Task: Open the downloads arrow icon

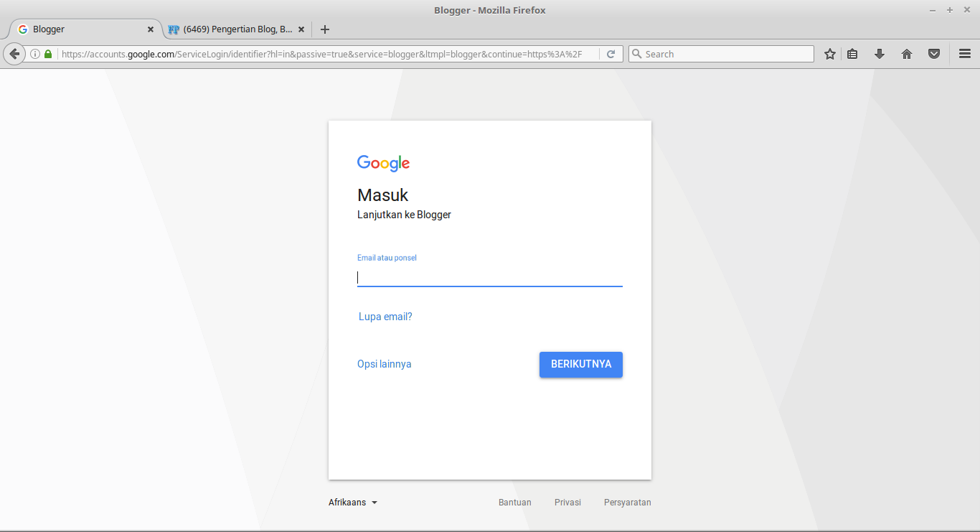Action: (x=880, y=54)
